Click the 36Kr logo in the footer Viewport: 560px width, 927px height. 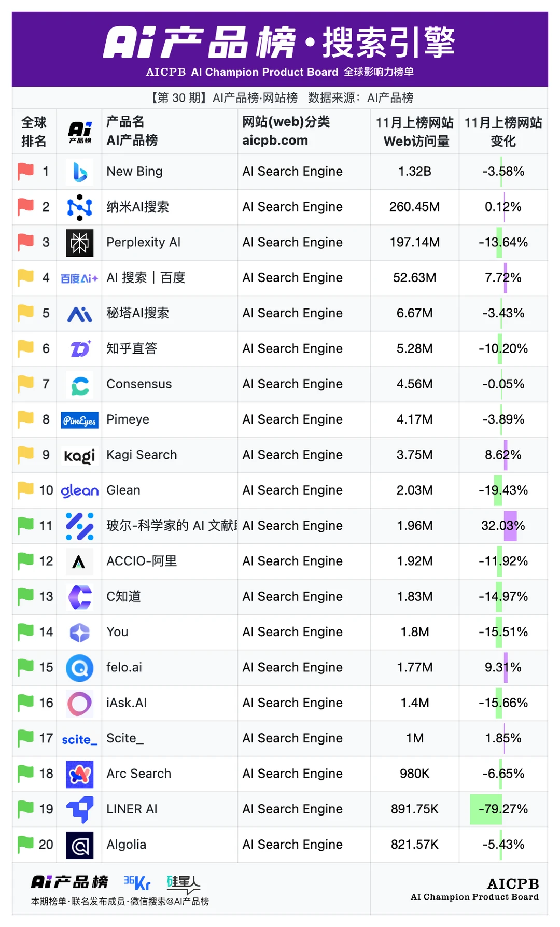pos(137,882)
